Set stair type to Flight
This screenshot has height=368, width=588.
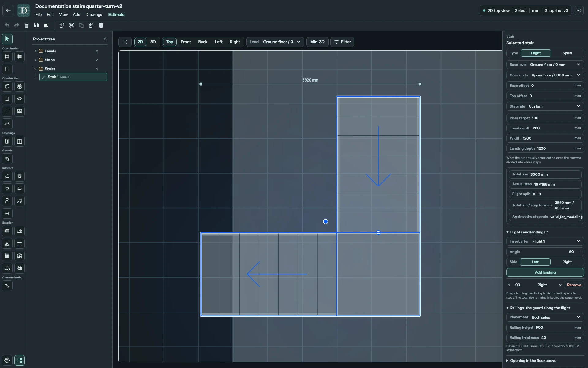[x=536, y=53]
